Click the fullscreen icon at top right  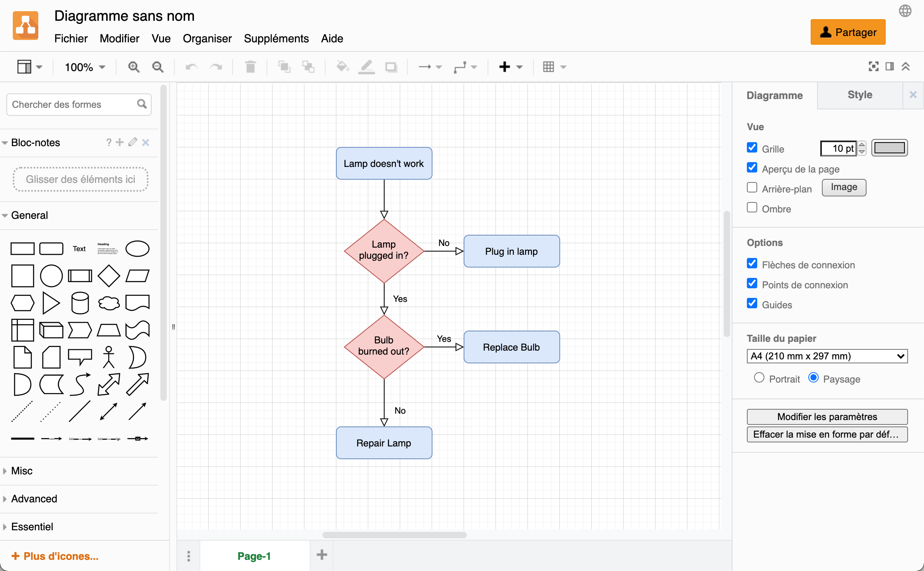(x=873, y=66)
